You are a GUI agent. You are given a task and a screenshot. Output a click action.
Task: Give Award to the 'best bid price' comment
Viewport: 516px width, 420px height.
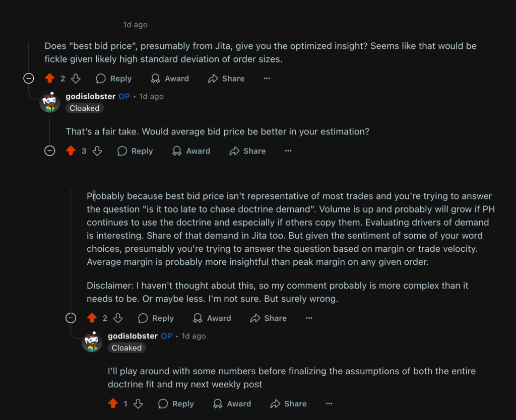(x=170, y=79)
